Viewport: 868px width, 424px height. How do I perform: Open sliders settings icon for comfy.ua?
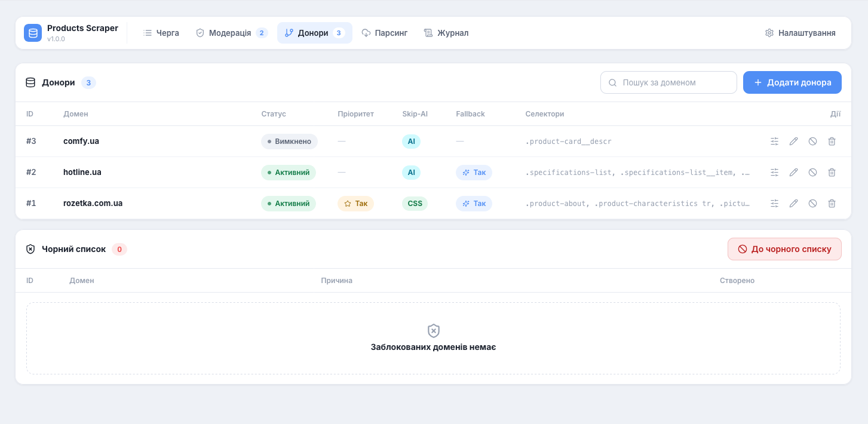coord(774,142)
